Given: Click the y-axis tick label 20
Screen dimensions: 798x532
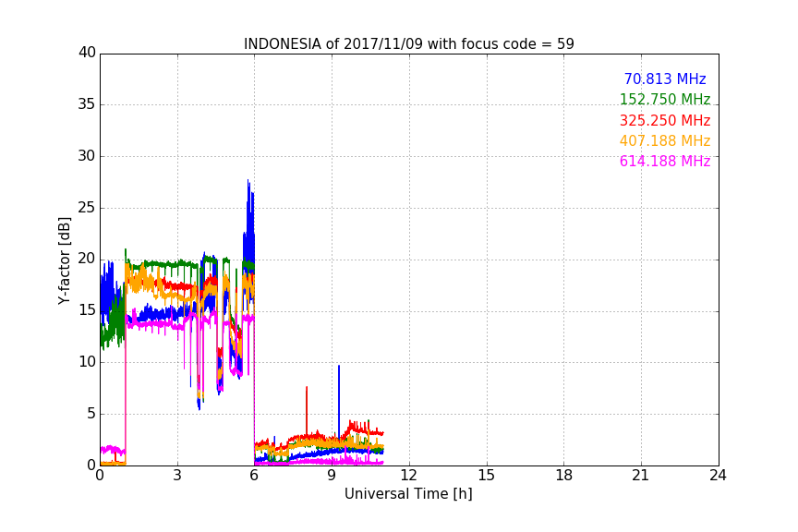Looking at the screenshot, I should (x=87, y=259).
